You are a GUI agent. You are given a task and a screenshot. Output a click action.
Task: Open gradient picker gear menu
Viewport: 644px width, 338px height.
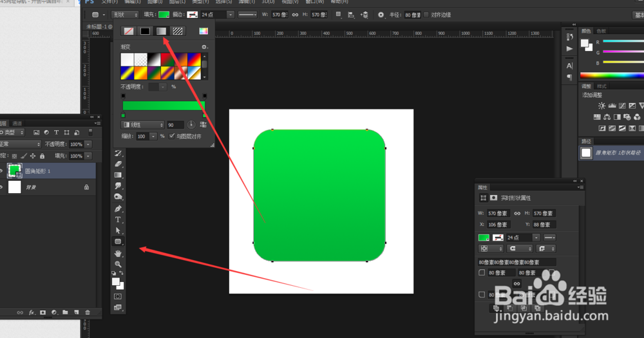coord(204,47)
